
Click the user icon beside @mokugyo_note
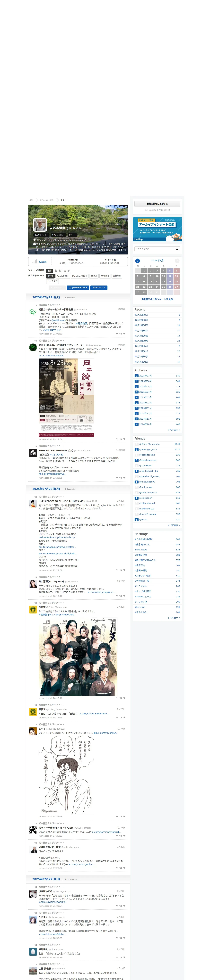(136, 449)
